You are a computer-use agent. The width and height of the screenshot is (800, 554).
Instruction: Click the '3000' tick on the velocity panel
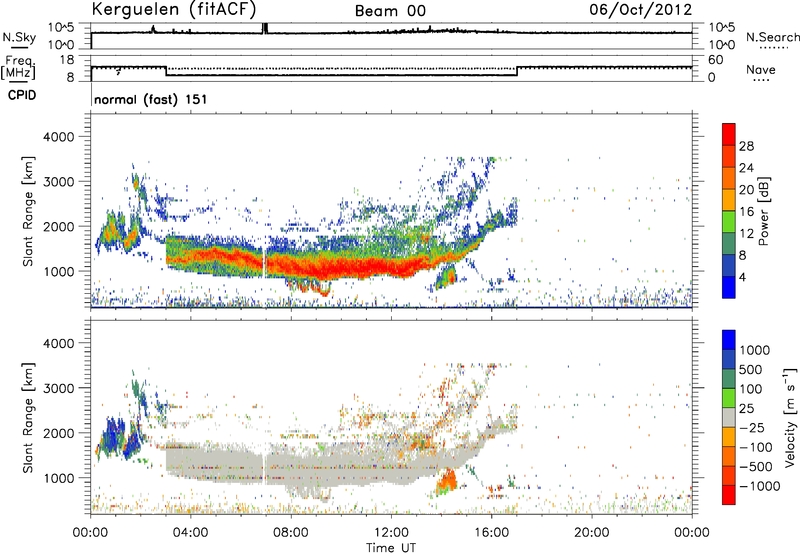(59, 388)
